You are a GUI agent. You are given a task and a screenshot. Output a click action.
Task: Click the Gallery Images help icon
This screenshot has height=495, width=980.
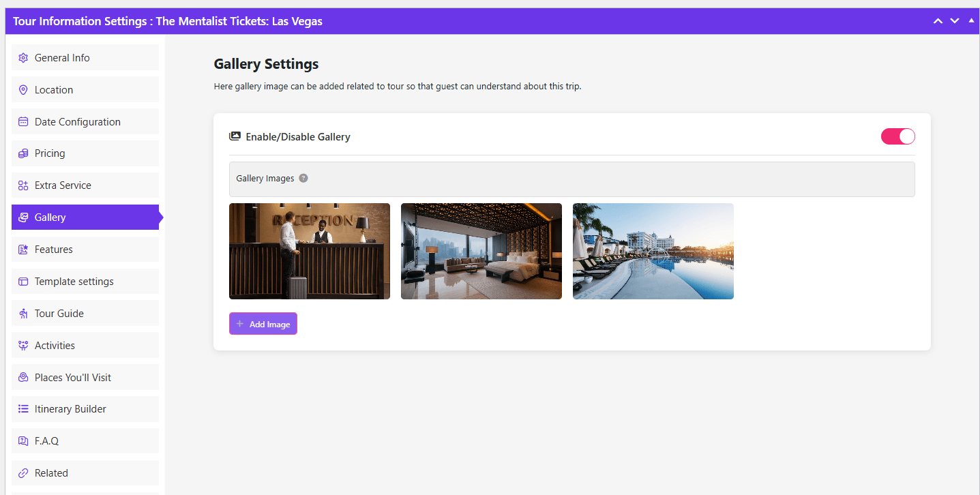pos(303,178)
